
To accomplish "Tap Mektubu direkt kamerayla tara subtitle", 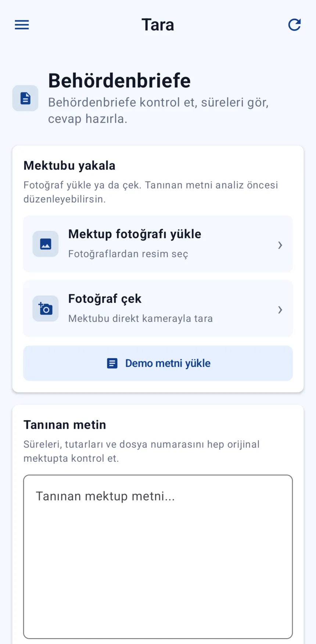I will [141, 319].
